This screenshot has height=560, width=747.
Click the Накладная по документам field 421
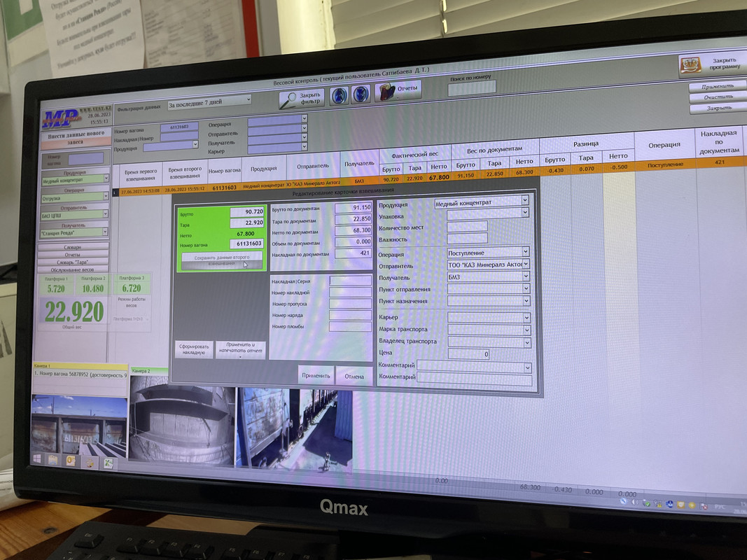353,253
